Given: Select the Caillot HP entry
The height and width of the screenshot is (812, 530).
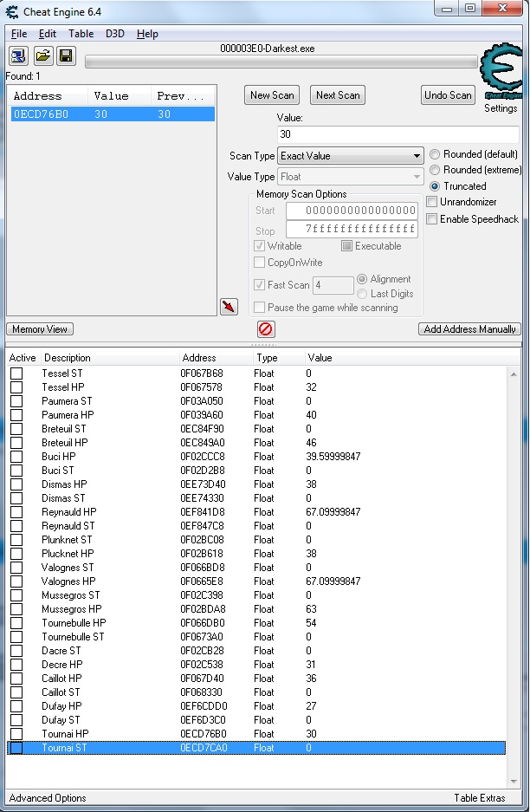Looking at the screenshot, I should [x=256, y=679].
